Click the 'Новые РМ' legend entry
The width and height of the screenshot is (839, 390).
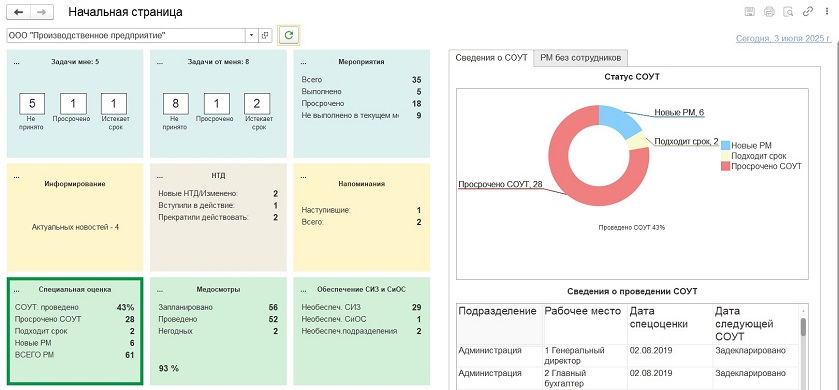click(746, 145)
